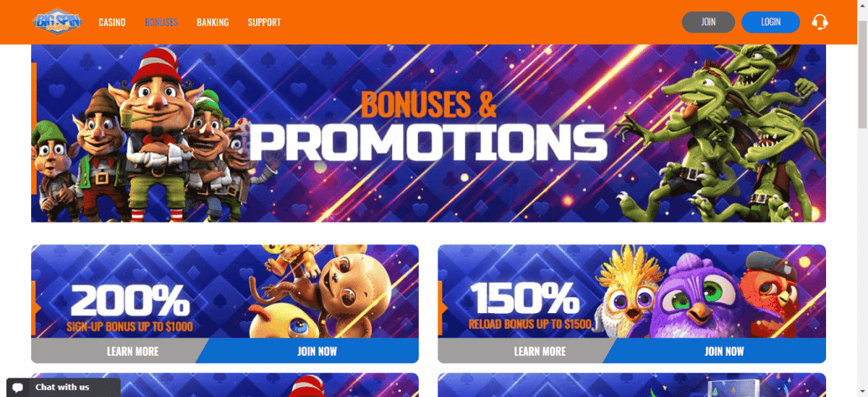Go to the Banking page
Viewport: 868px width, 397px height.
coord(213,22)
